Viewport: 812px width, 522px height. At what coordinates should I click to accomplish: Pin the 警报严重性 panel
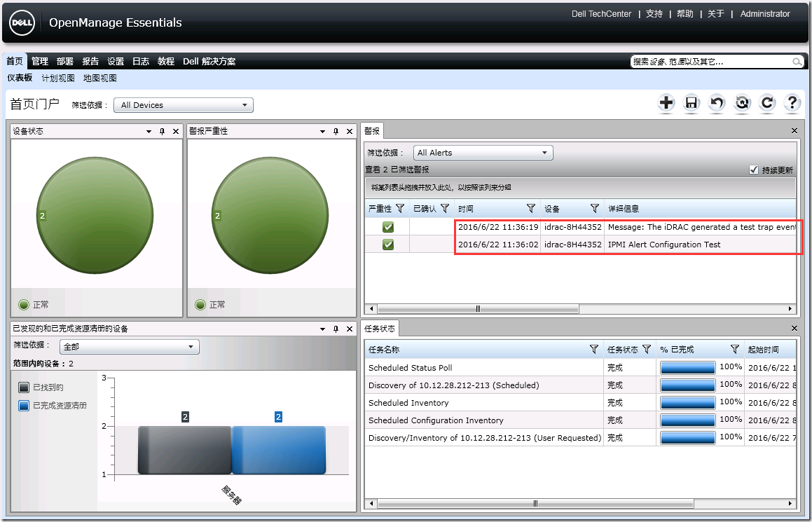point(336,132)
